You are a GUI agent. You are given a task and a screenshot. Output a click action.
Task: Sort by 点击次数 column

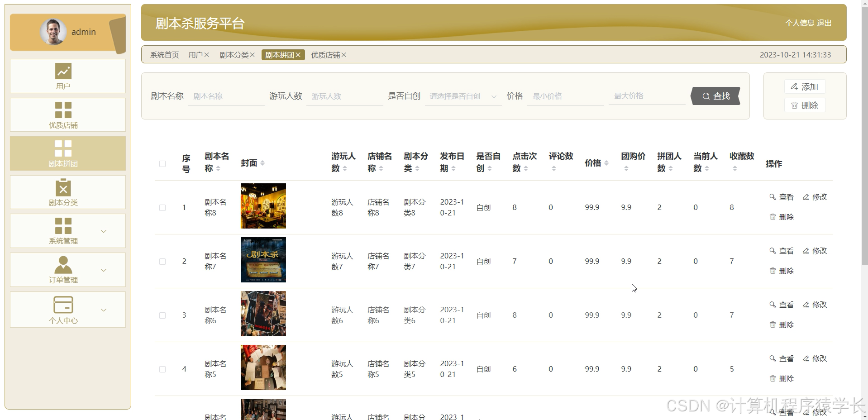[526, 168]
